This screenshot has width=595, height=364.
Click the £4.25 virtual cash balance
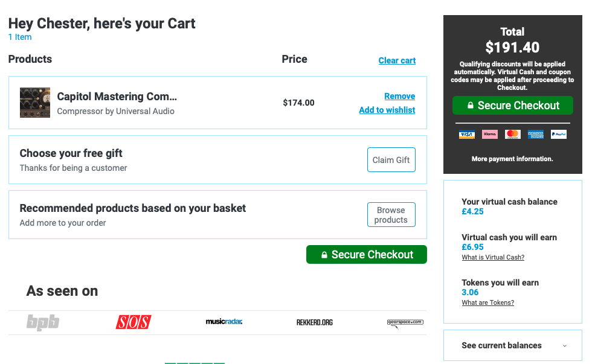(472, 211)
